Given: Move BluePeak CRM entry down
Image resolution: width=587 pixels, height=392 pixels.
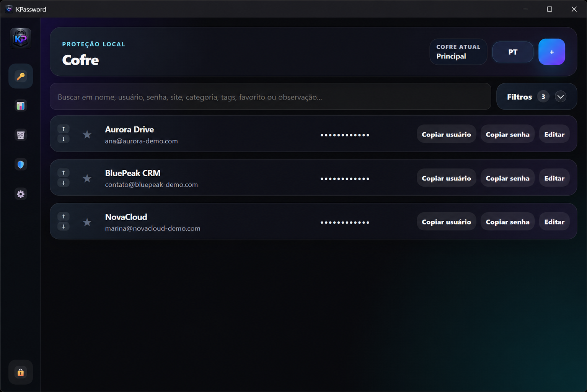Looking at the screenshot, I should 64,182.
